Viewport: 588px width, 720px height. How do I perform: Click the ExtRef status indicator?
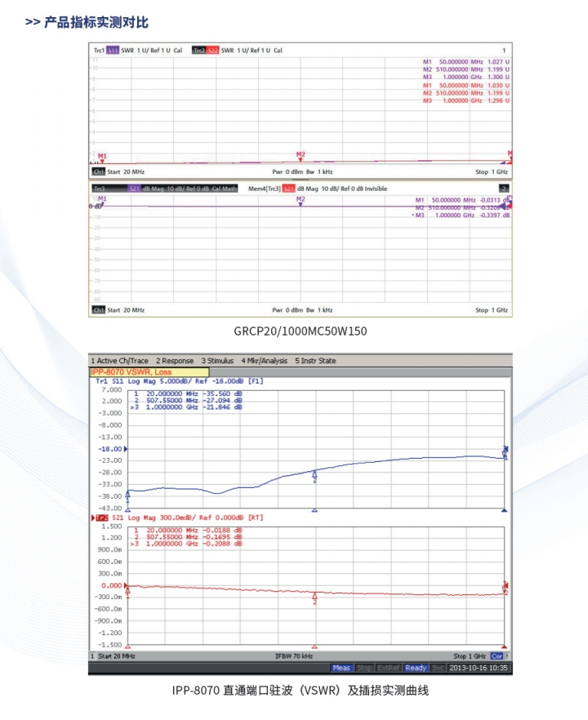click(389, 668)
